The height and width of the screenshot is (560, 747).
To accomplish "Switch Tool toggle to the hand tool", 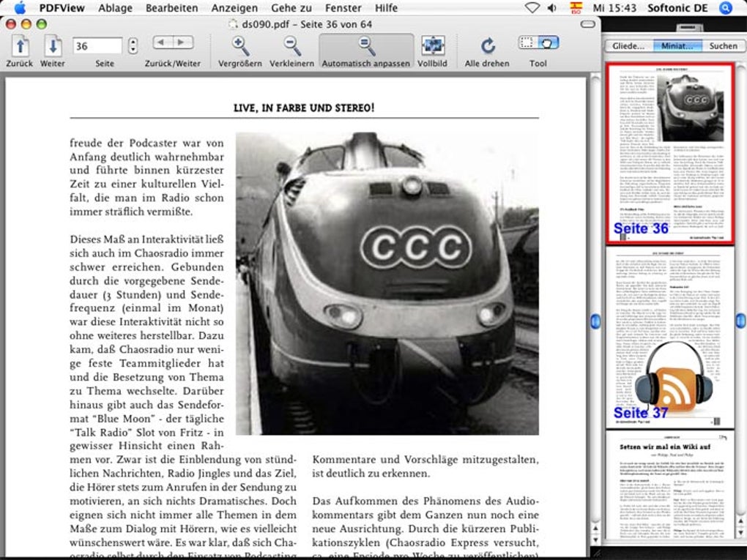I will point(547,42).
